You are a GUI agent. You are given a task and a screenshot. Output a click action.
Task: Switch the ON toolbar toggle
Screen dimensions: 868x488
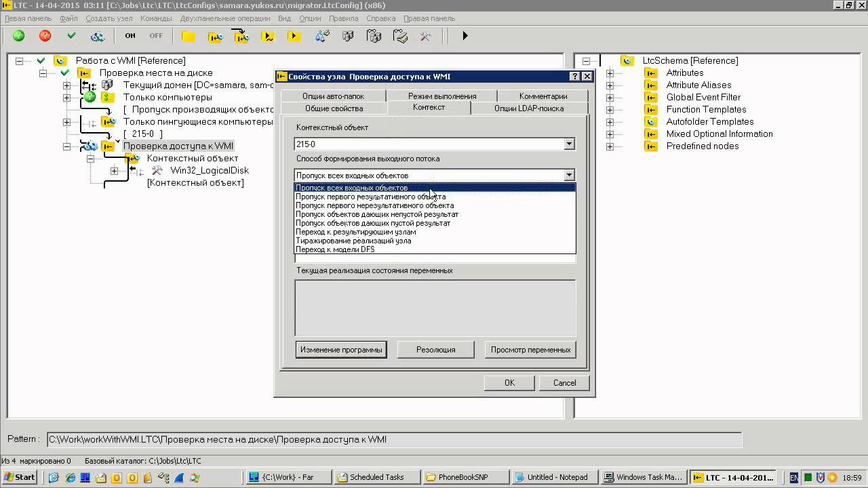point(130,36)
